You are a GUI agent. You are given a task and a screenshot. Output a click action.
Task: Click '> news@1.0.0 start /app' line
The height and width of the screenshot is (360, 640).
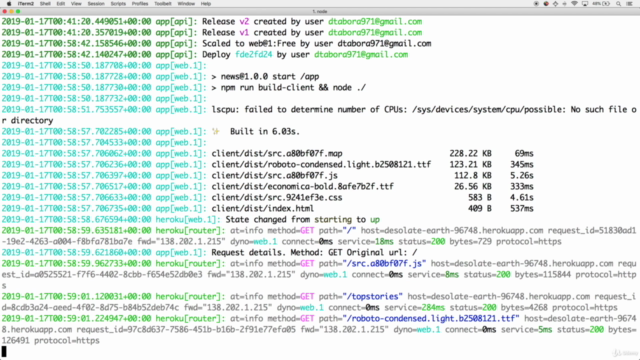point(265,76)
